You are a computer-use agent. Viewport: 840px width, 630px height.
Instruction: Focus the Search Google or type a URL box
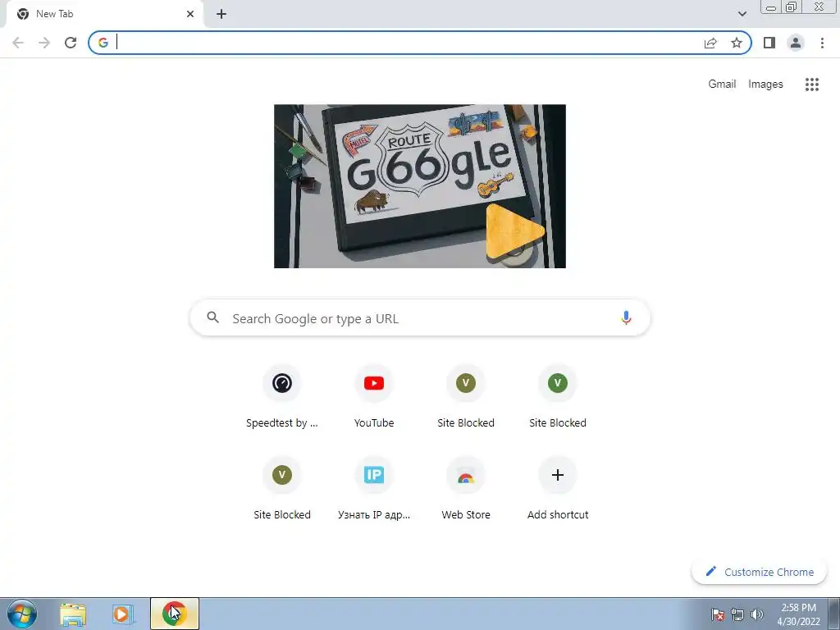[420, 318]
